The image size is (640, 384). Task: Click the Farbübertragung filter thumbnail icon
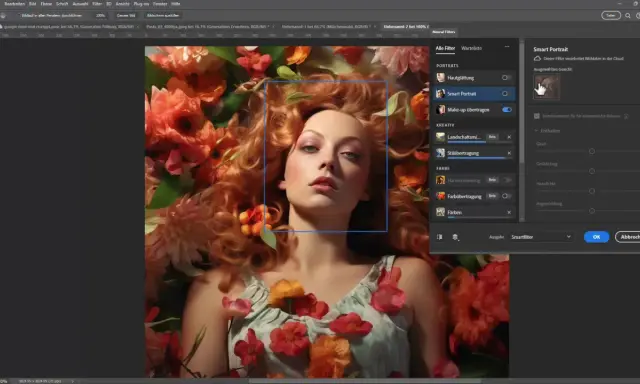pyautogui.click(x=440, y=196)
